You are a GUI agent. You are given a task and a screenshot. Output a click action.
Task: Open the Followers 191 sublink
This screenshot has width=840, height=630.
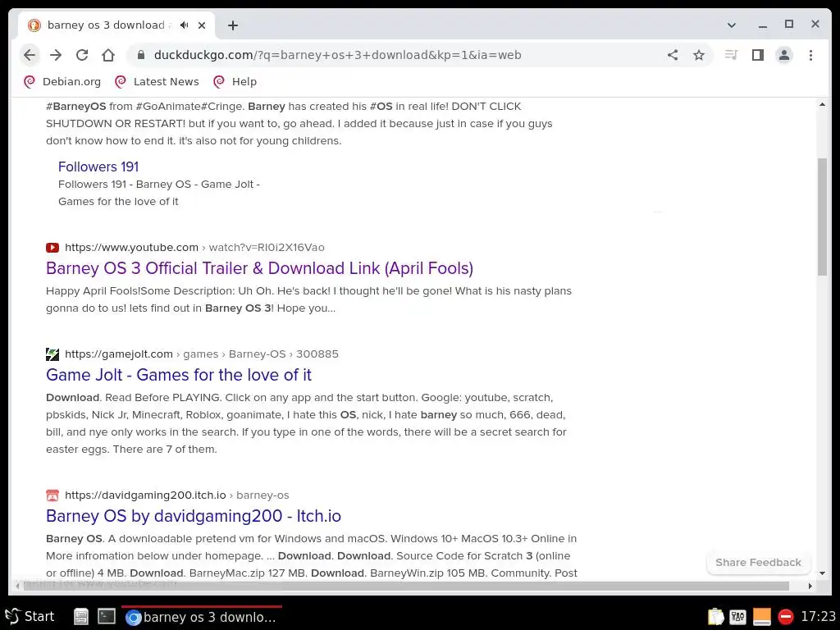98,167
